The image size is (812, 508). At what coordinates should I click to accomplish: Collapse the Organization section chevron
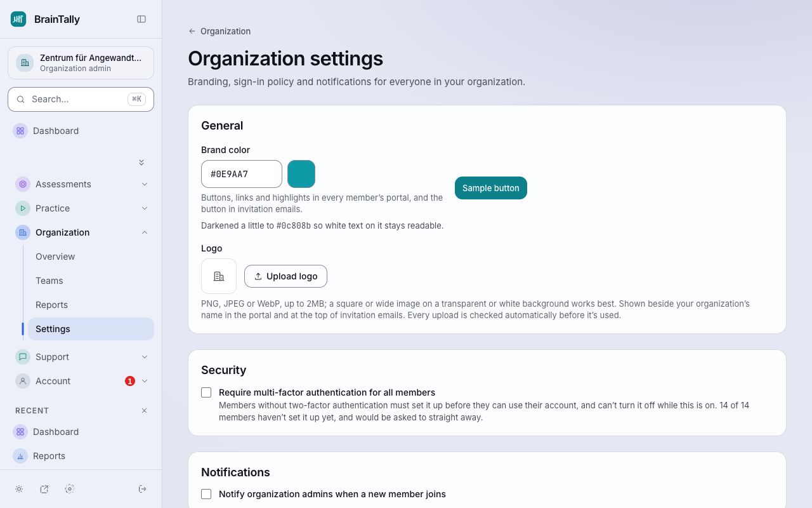click(145, 232)
